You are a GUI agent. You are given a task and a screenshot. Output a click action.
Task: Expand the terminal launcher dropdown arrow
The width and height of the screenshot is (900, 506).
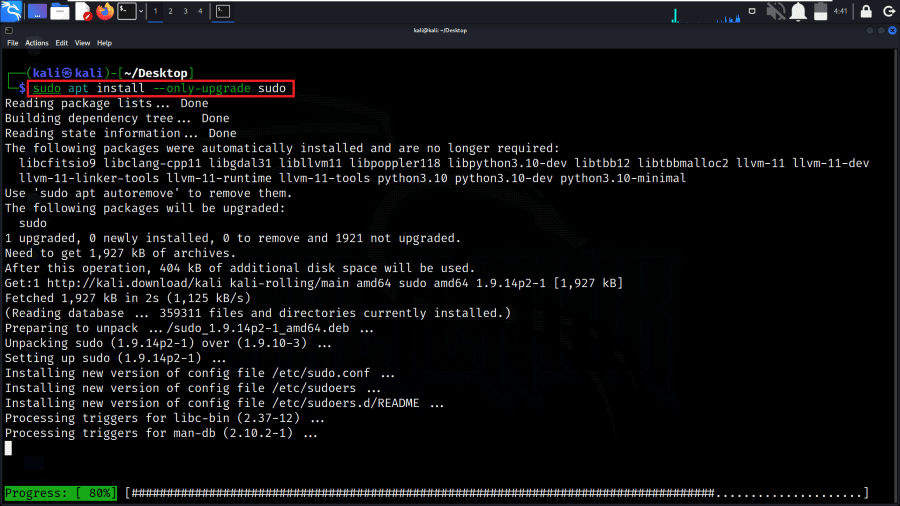pyautogui.click(x=141, y=11)
